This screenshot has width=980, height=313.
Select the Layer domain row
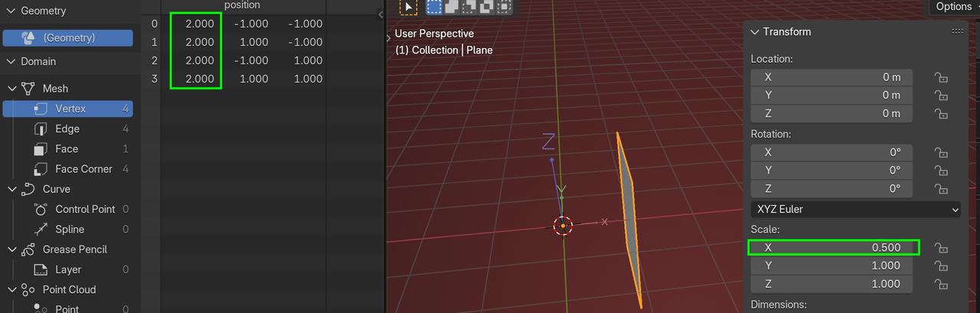click(x=68, y=269)
